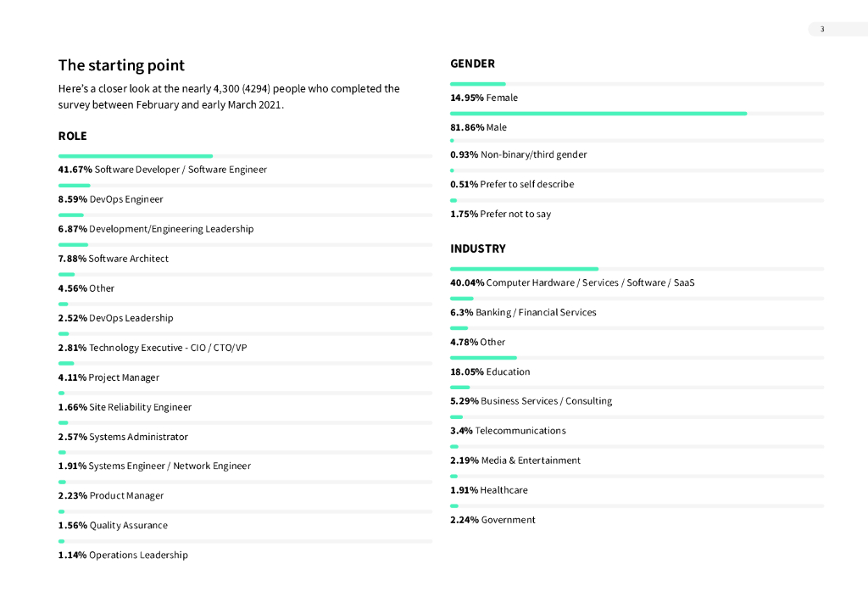Screen dimensions: 868x614
Task: Click the GENDER section heading
Action: coord(472,64)
